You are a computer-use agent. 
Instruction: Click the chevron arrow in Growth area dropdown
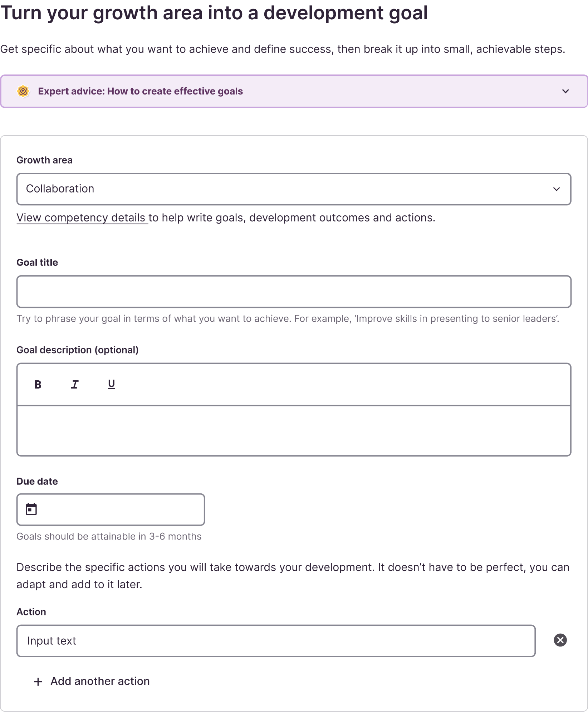click(556, 189)
